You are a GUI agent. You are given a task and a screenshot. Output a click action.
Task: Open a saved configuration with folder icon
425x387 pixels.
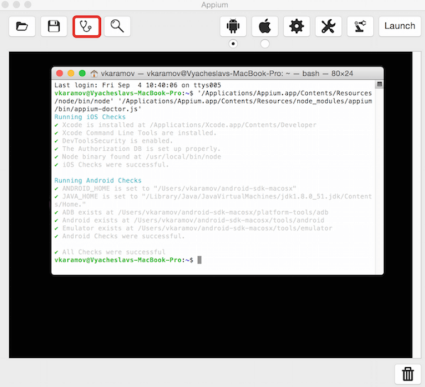[22, 26]
